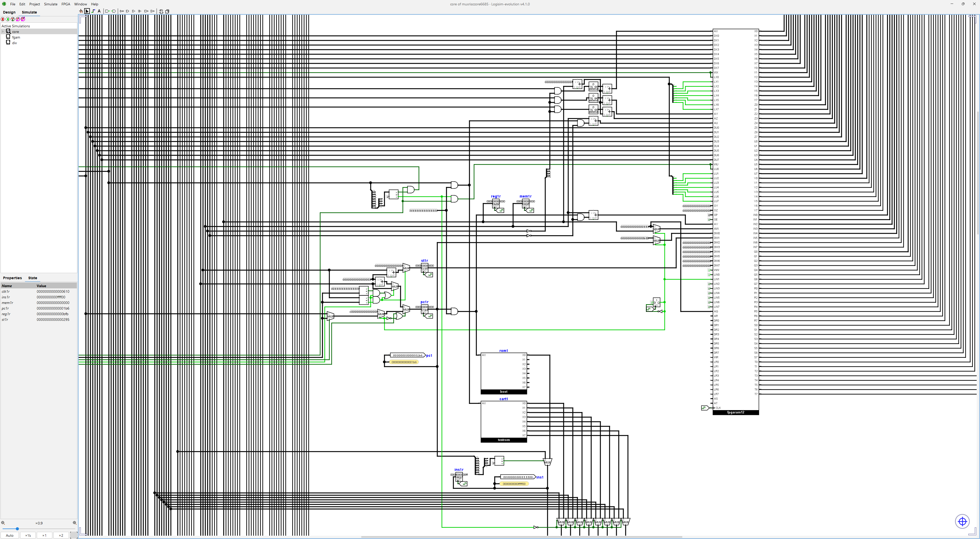Viewport: 980px width, 539px height.
Task: Click the cart1 testrom component
Action: tap(504, 421)
